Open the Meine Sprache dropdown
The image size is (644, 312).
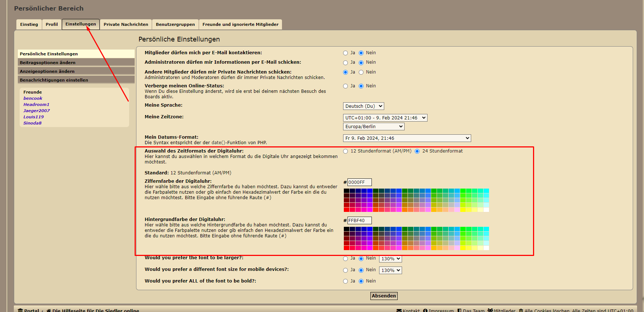(x=363, y=106)
